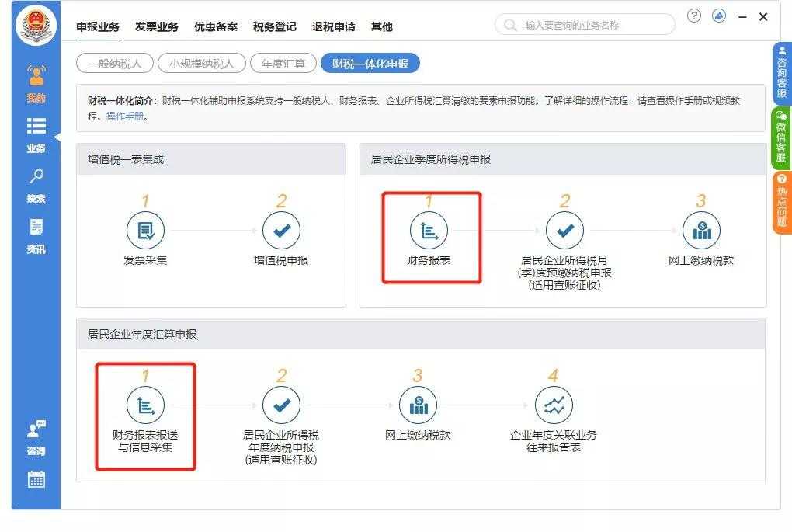This screenshot has height=532, width=792.
Task: Click the 增值税申报 checkmark icon
Action: 282,231
